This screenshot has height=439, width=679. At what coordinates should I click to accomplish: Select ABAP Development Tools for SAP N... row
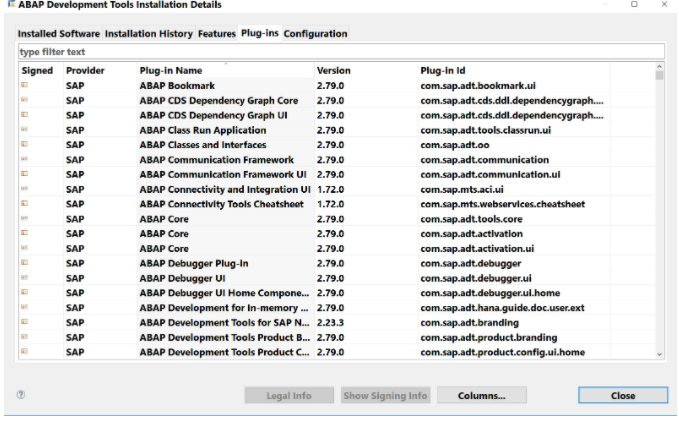coord(337,323)
